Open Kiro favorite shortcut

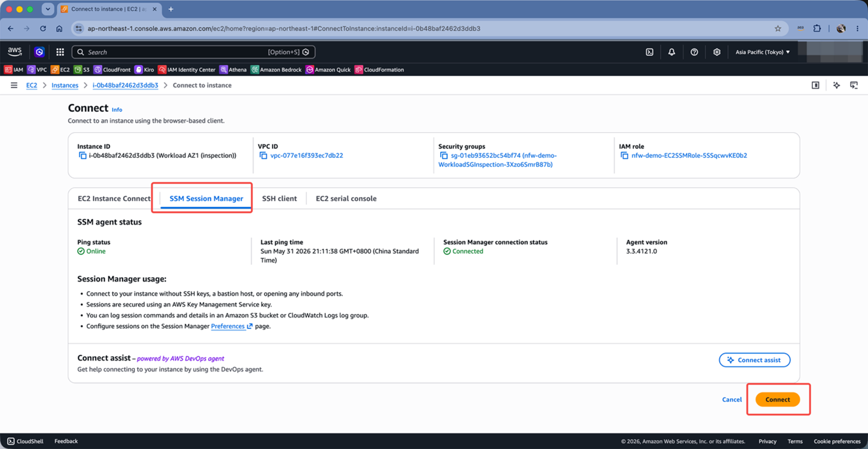144,70
